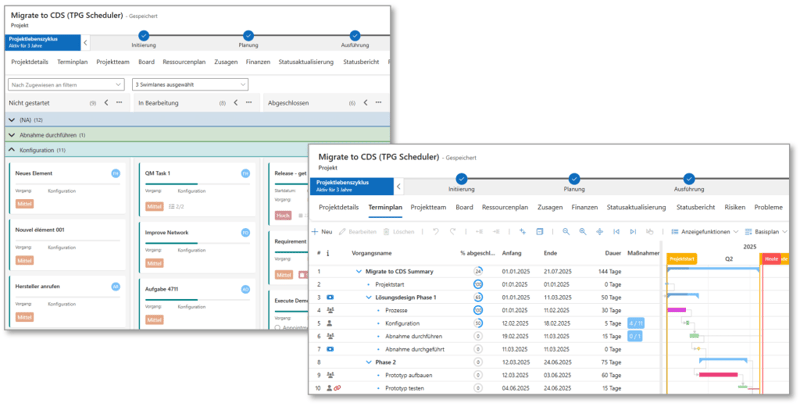Open Finanzen tab in front window

click(x=585, y=207)
